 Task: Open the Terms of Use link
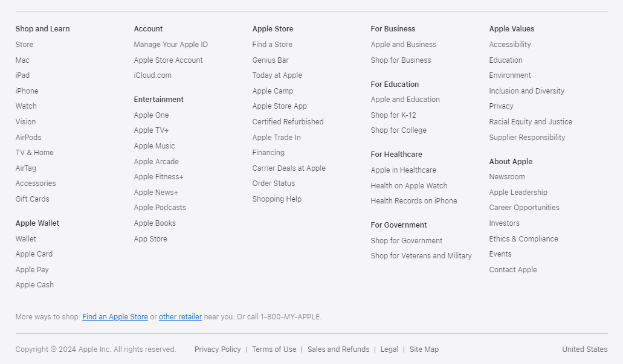click(x=274, y=350)
